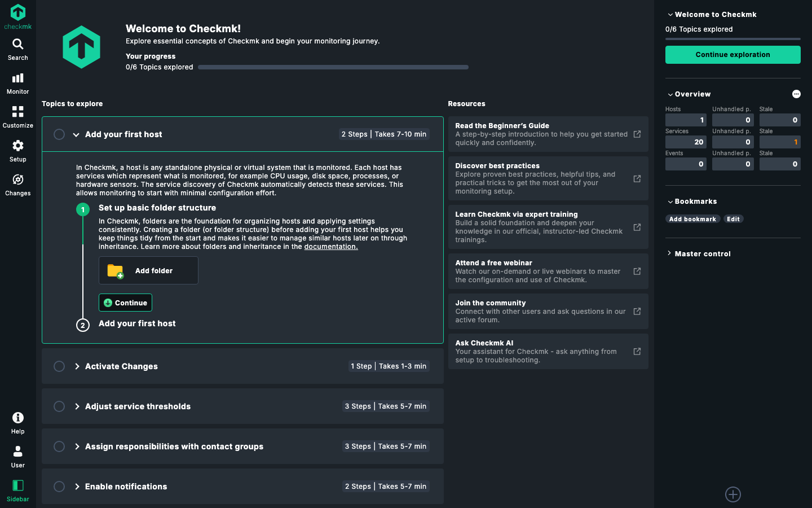Mark Enable notifications topic circle
Image resolution: width=812 pixels, height=508 pixels.
[x=59, y=487]
